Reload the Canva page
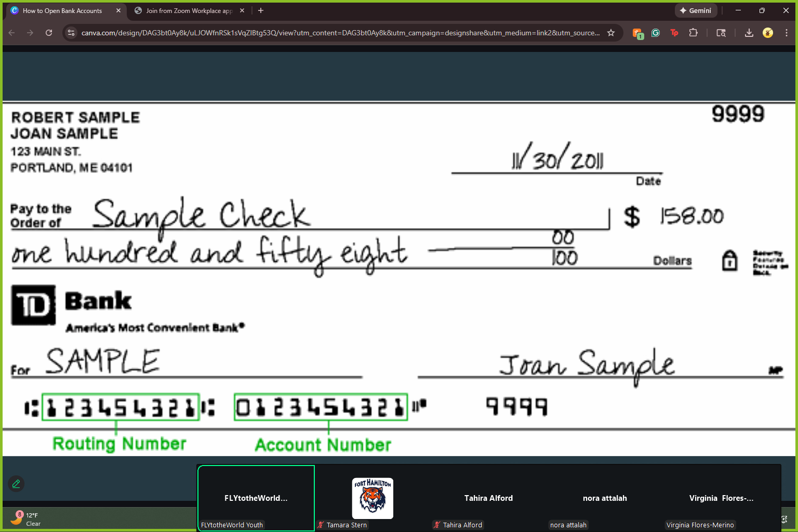The image size is (798, 532). click(49, 33)
